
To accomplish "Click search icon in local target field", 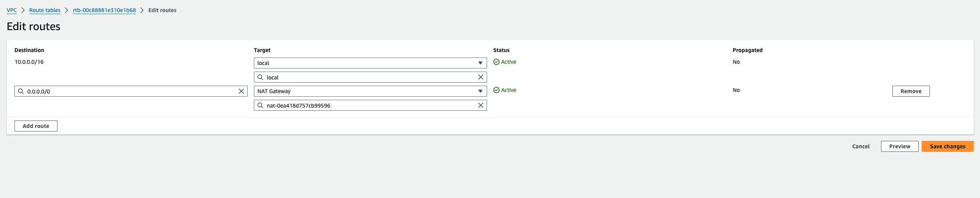I will point(261,77).
